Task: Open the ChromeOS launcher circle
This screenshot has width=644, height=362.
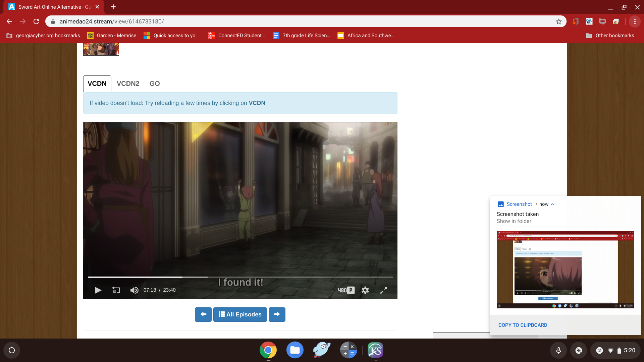Action: pos(12,350)
